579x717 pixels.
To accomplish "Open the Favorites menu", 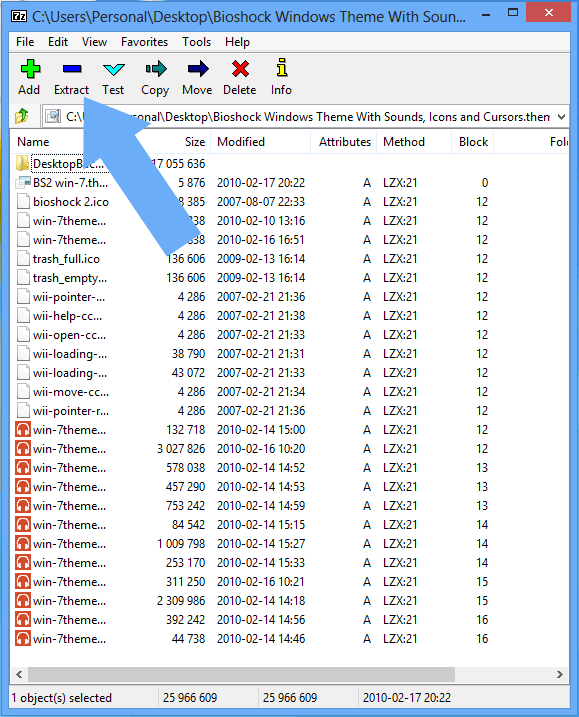I will pos(145,42).
